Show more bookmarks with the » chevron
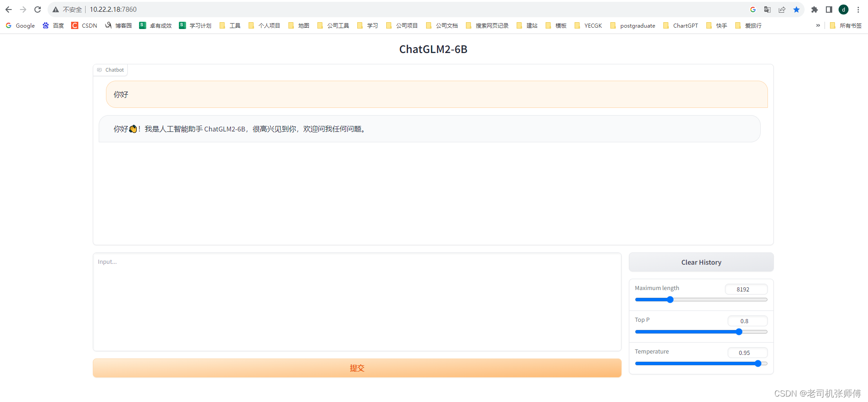 818,25
